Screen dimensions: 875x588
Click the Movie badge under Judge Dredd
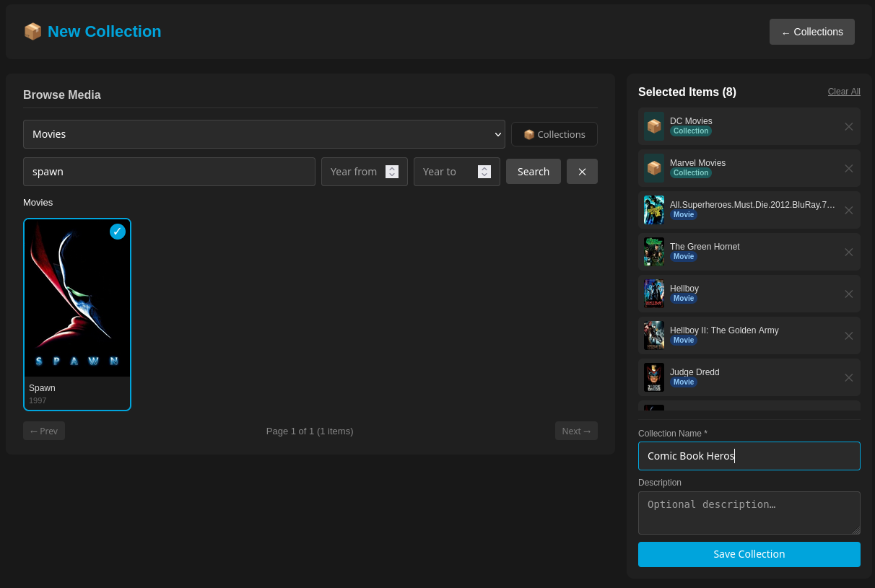pyautogui.click(x=684, y=382)
